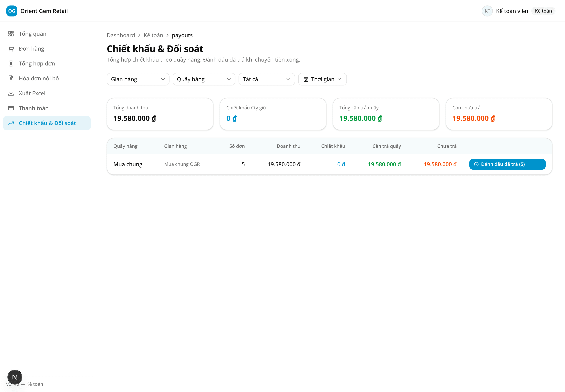The image size is (565, 392).
Task: Open the Quầy hàng dropdown filter
Action: coord(204,79)
